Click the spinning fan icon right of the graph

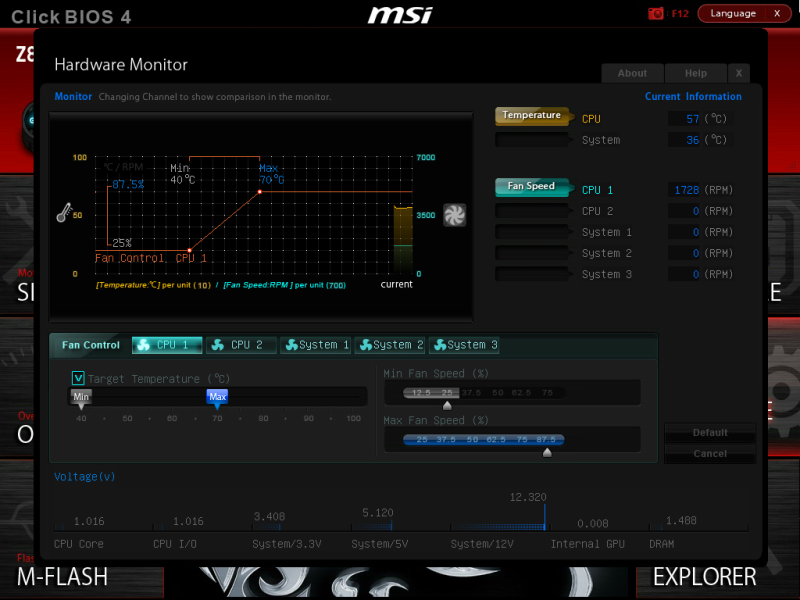pyautogui.click(x=455, y=215)
